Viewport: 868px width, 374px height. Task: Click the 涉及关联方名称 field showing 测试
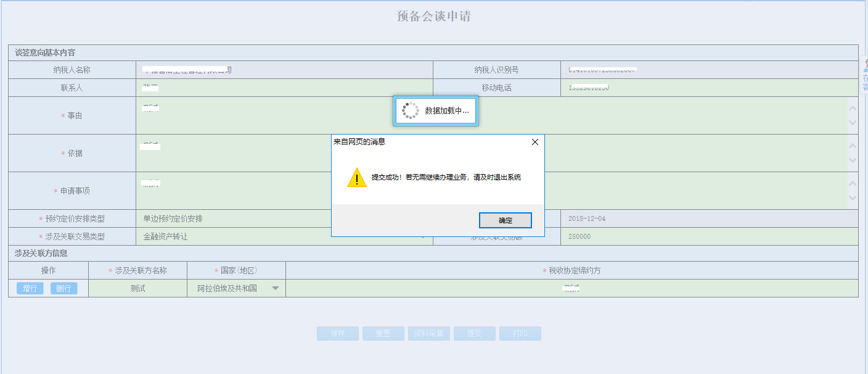coord(139,288)
